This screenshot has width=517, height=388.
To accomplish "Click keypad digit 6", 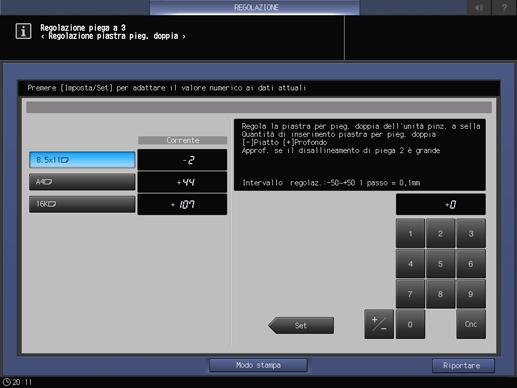I will [x=471, y=264].
